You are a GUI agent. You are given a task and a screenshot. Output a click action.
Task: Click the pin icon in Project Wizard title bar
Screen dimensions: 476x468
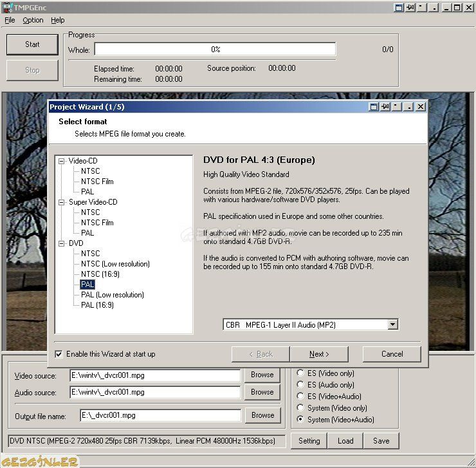385,107
